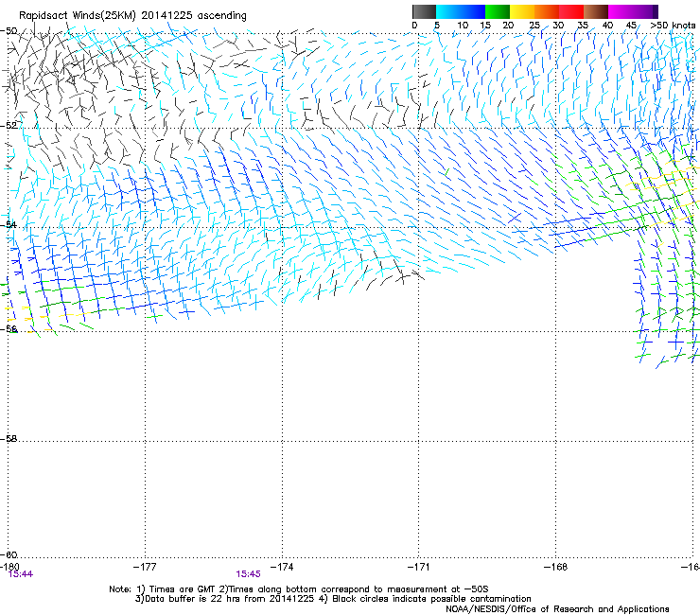Click the '30' legend scale label
Viewport: 700px width, 615px height.
tap(558, 26)
